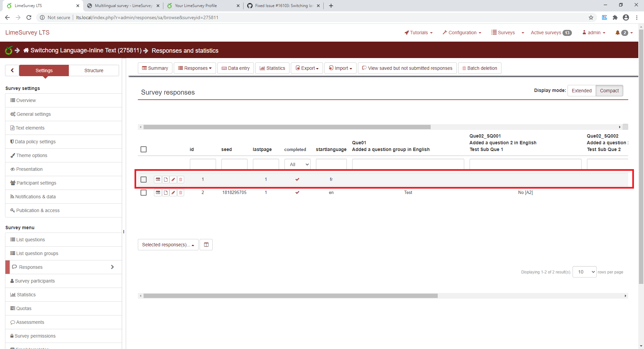Switch to the Structure tab

[94, 70]
